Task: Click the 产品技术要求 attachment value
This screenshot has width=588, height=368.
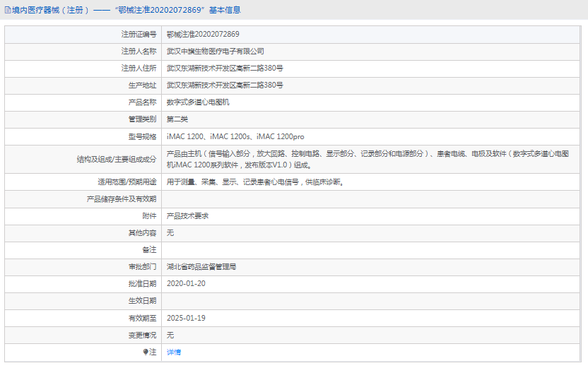Action: tap(187, 216)
